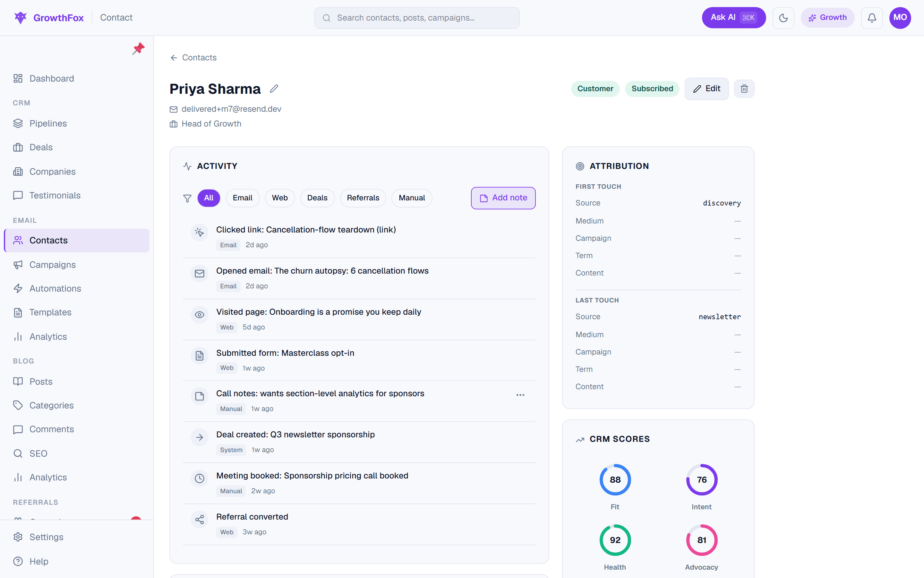Open Help in sidebar
Viewport: 924px width, 578px height.
click(77, 562)
